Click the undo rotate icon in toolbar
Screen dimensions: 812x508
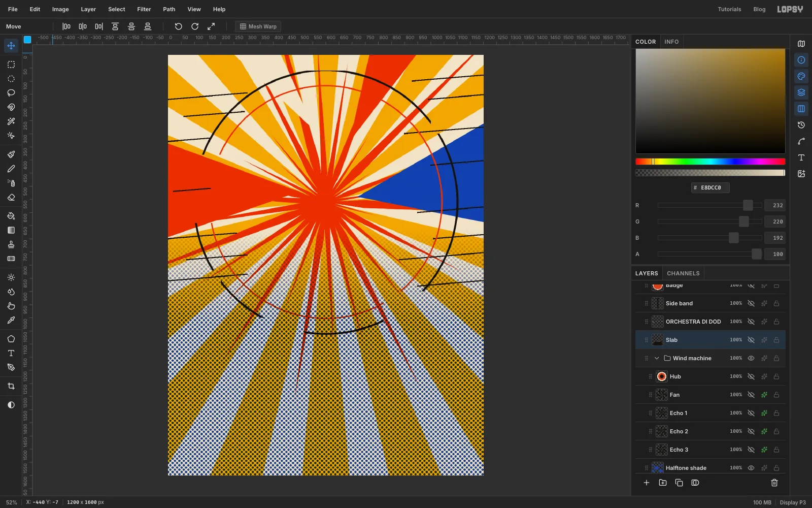[x=179, y=26]
